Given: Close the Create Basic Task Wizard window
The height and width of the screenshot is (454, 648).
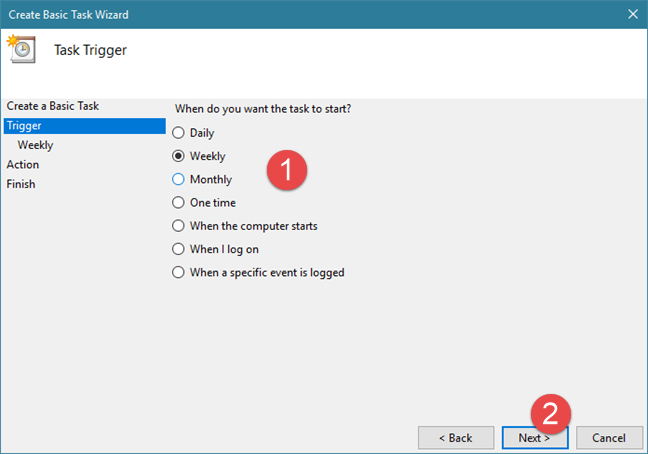Looking at the screenshot, I should [x=631, y=14].
